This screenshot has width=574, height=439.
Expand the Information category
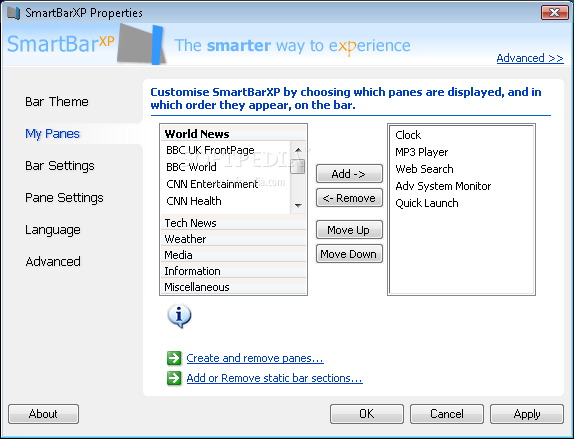234,271
